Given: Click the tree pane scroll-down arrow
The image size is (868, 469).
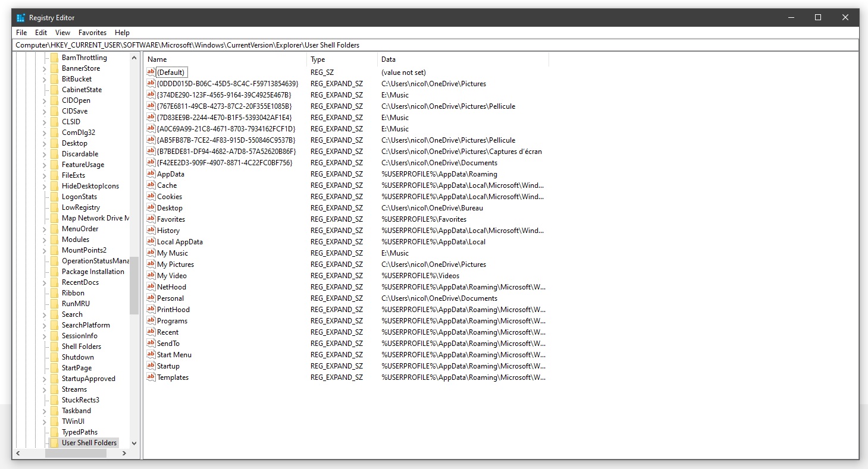Looking at the screenshot, I should 134,443.
